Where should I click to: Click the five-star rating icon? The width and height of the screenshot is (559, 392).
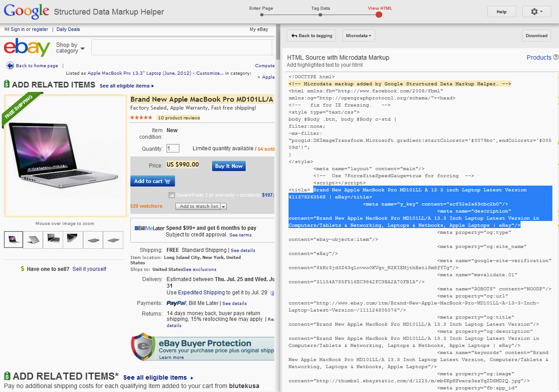tap(141, 118)
